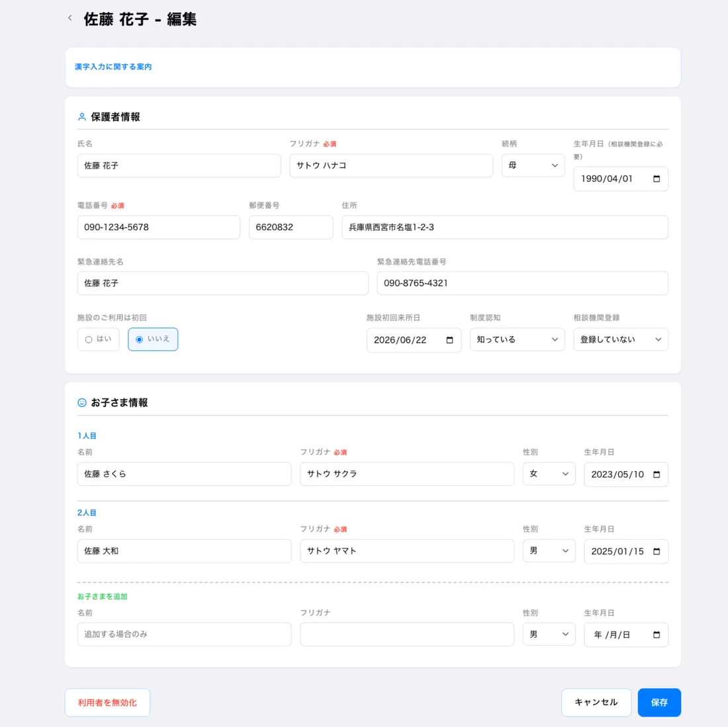The image size is (728, 727).
Task: Click the smiley icon beside お子さま情報
Action: pyautogui.click(x=81, y=403)
